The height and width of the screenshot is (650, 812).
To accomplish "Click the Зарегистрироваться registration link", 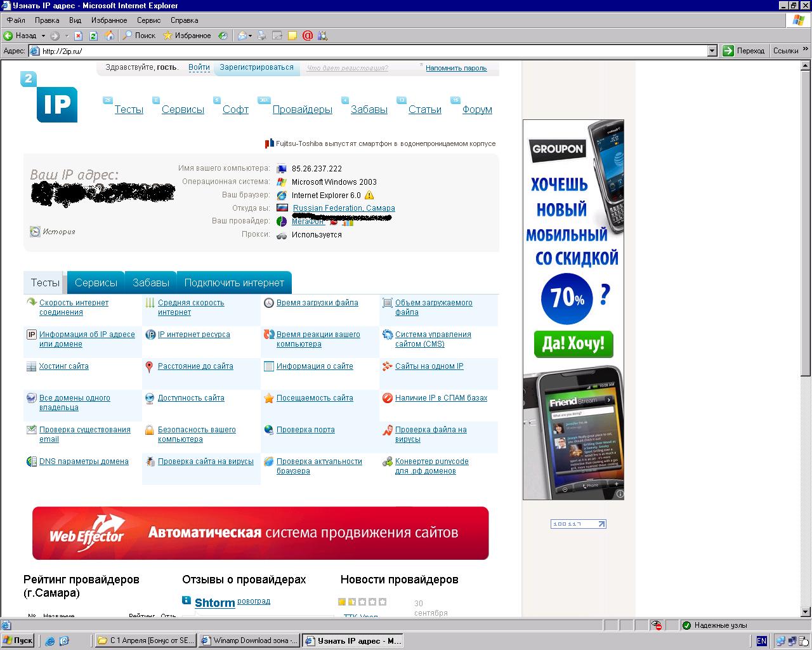I will point(256,67).
